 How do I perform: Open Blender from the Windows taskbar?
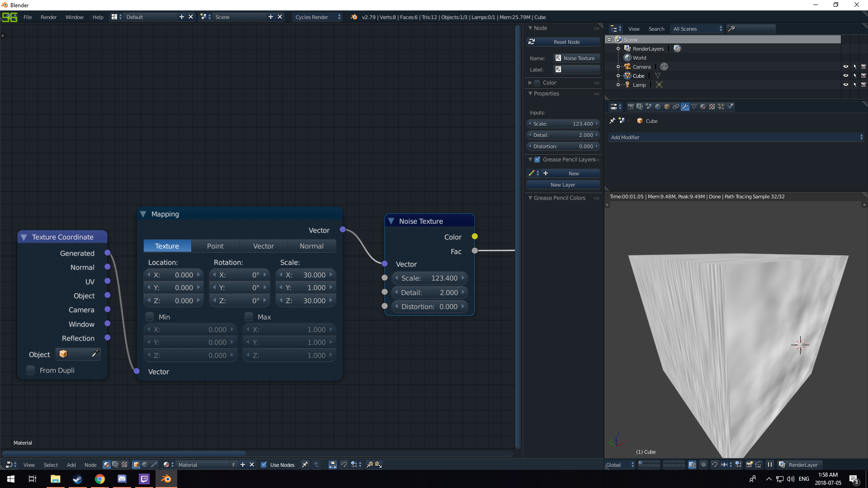[x=166, y=479]
